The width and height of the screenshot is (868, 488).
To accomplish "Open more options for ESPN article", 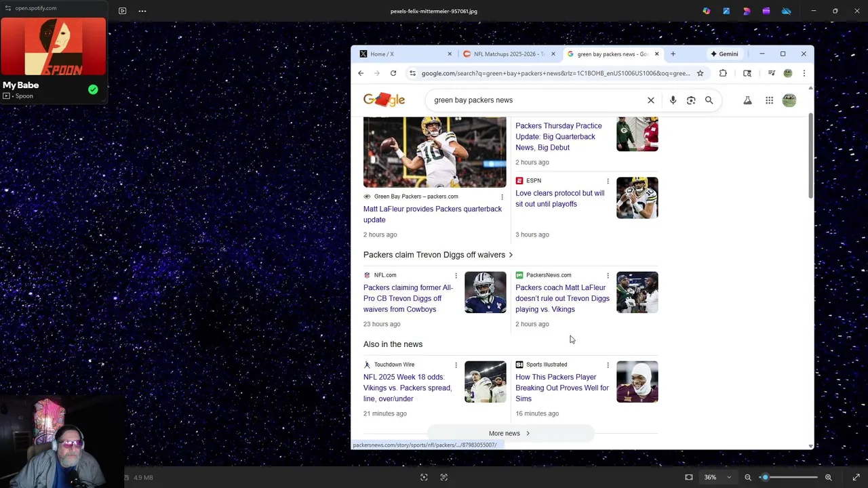I will coord(608,181).
